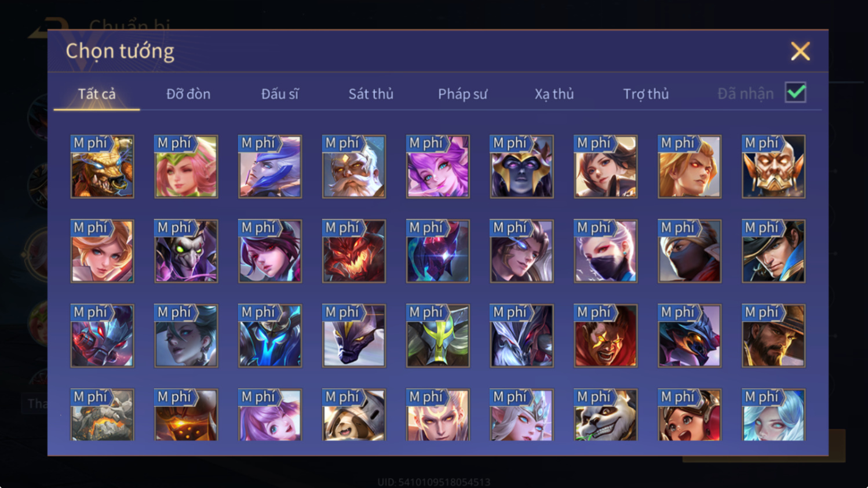Pick the panda hero portrait
Screen dimensions: 868x488
click(606, 415)
